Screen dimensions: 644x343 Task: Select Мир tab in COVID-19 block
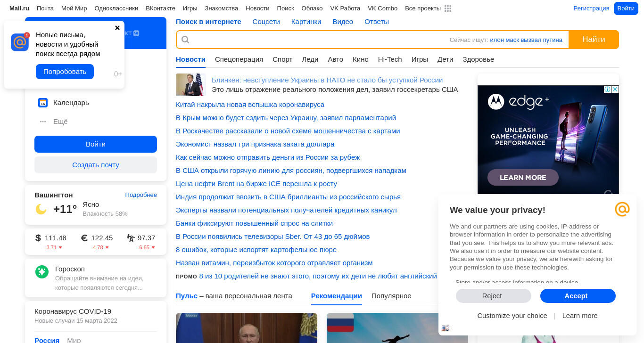[74, 340]
